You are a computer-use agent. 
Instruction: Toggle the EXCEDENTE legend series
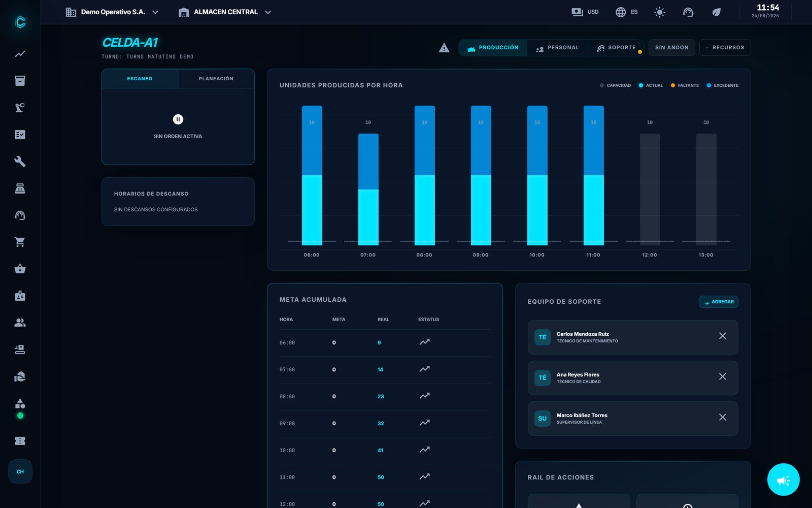722,85
